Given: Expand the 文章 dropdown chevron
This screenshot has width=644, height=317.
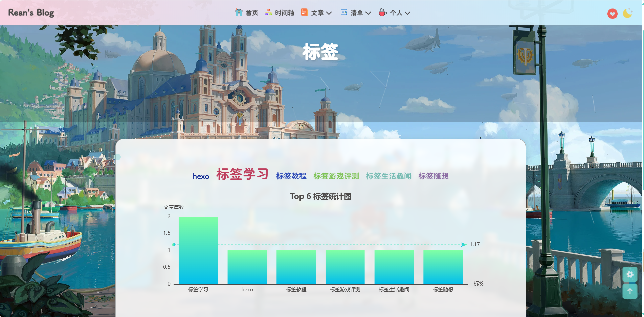Looking at the screenshot, I should pos(329,13).
